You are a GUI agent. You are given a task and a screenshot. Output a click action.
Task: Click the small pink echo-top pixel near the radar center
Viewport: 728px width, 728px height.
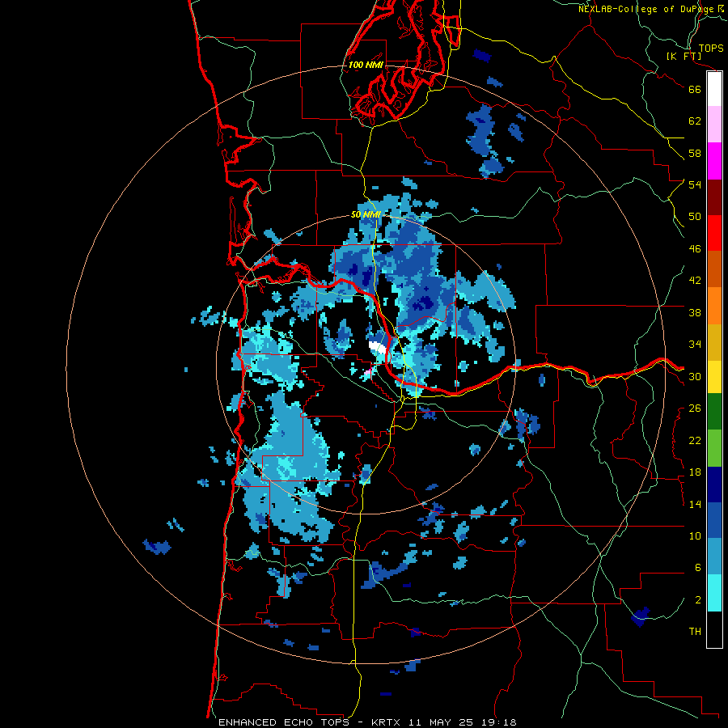[368, 372]
